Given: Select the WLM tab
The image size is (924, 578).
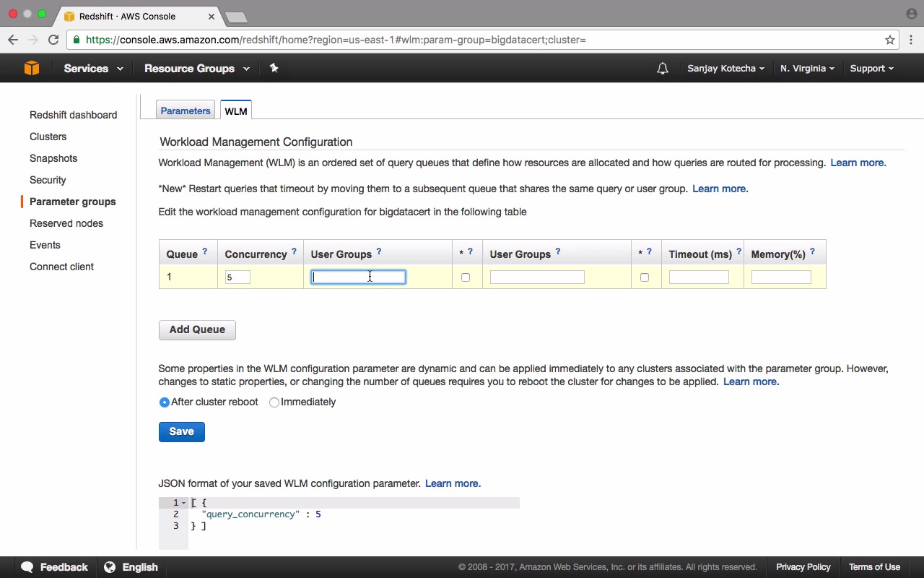Looking at the screenshot, I should point(236,111).
